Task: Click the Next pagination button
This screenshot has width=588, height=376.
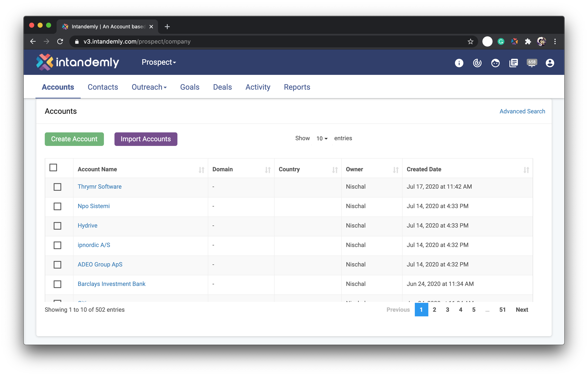Action: click(522, 310)
